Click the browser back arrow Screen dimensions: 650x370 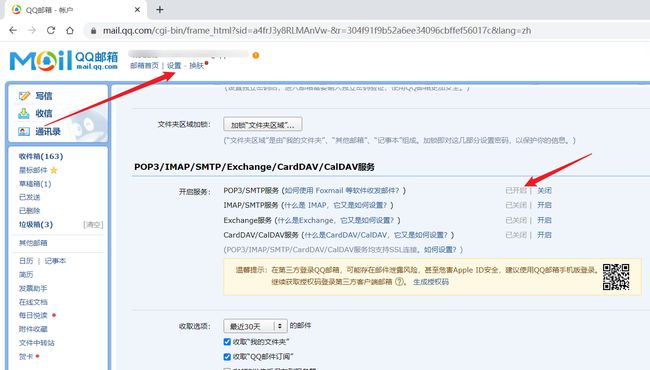coord(13,30)
